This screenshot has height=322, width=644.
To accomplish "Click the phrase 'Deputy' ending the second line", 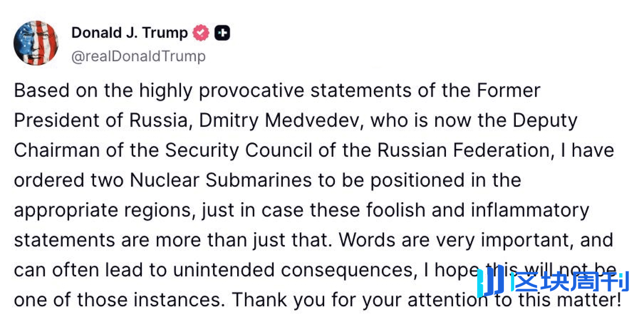I will point(545,121).
